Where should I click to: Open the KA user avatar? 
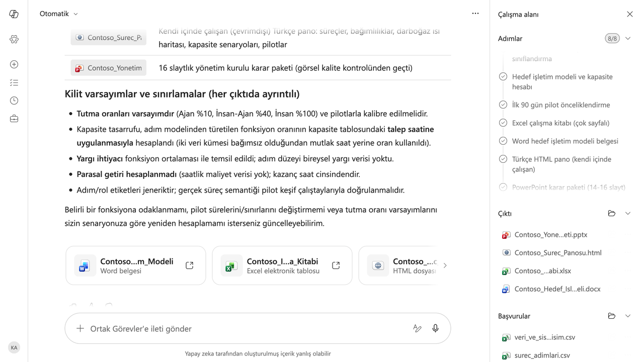[x=14, y=347]
